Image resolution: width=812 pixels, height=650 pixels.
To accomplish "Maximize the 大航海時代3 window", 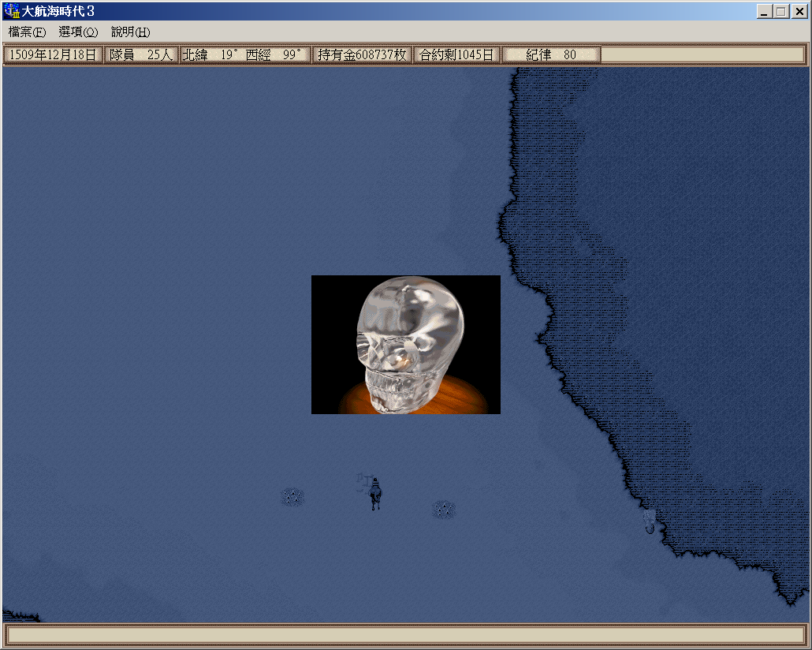I will tap(780, 12).
